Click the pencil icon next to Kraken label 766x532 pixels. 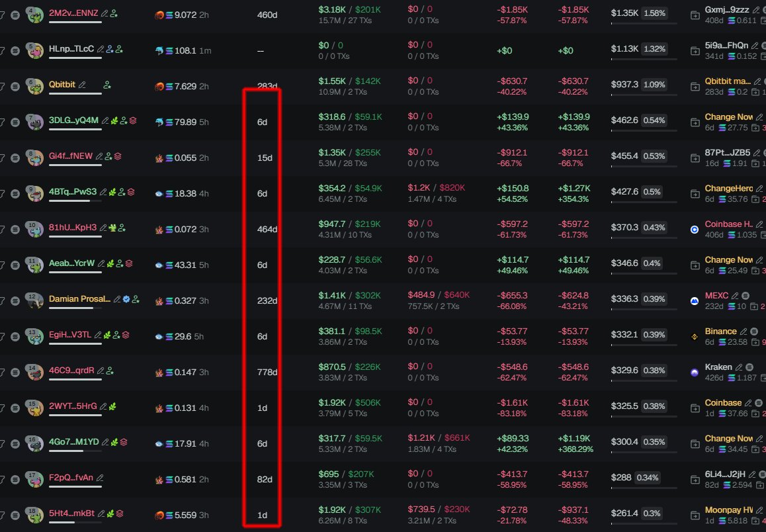(x=739, y=367)
